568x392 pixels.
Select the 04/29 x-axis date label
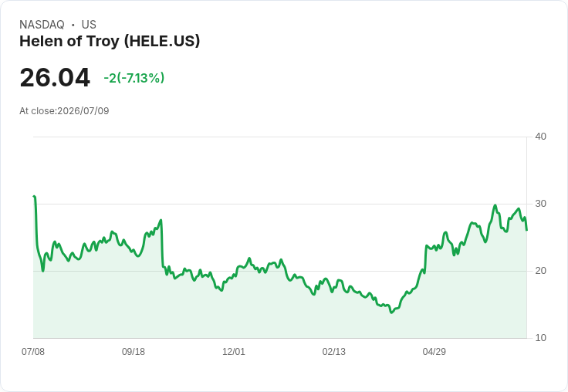(x=434, y=351)
